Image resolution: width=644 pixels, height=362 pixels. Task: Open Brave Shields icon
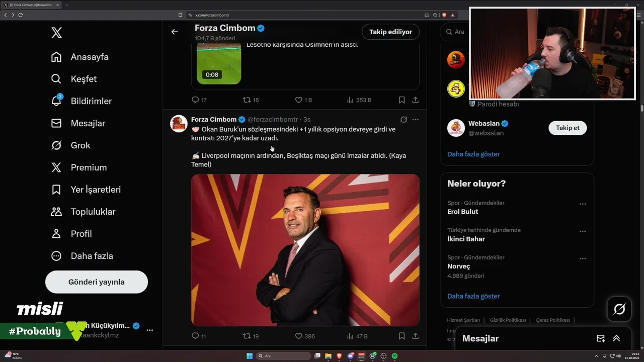click(444, 15)
